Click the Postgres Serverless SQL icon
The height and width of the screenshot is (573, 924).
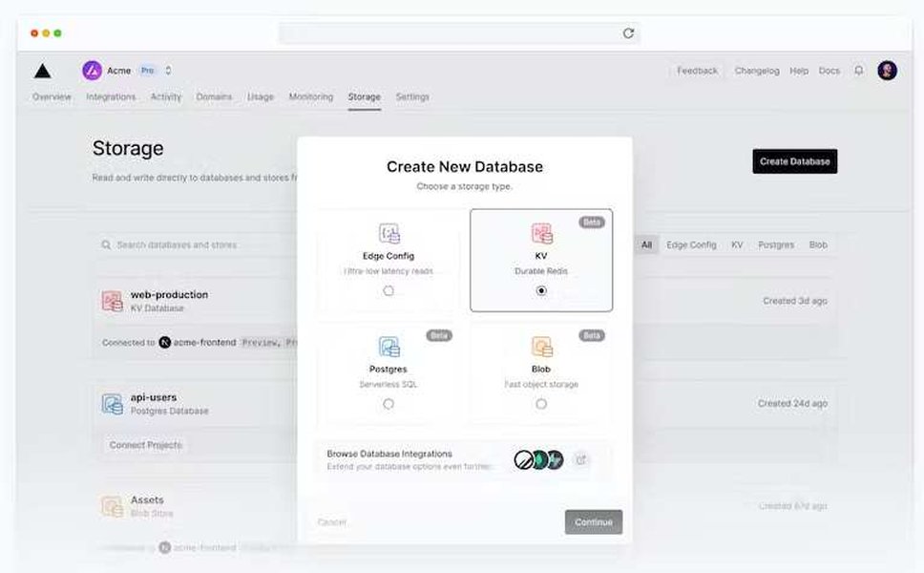(x=388, y=346)
